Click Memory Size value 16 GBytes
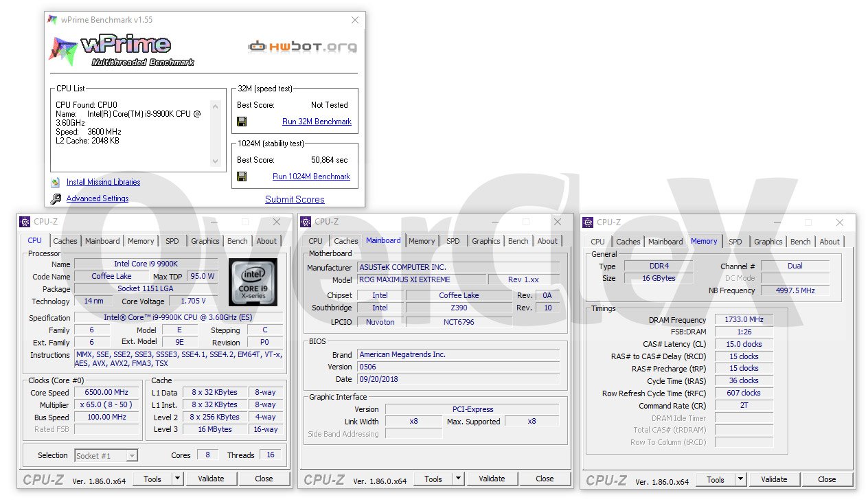The height and width of the screenshot is (504, 868). click(x=658, y=278)
